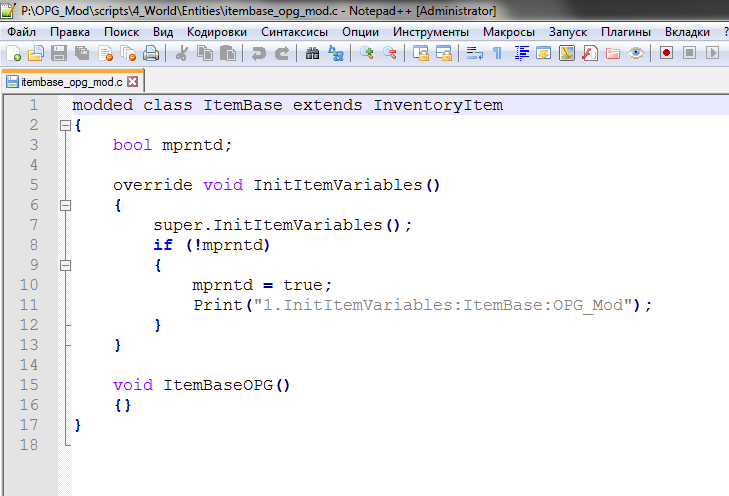The width and height of the screenshot is (729, 496).
Task: Print the document with the printer icon
Action: [151, 53]
